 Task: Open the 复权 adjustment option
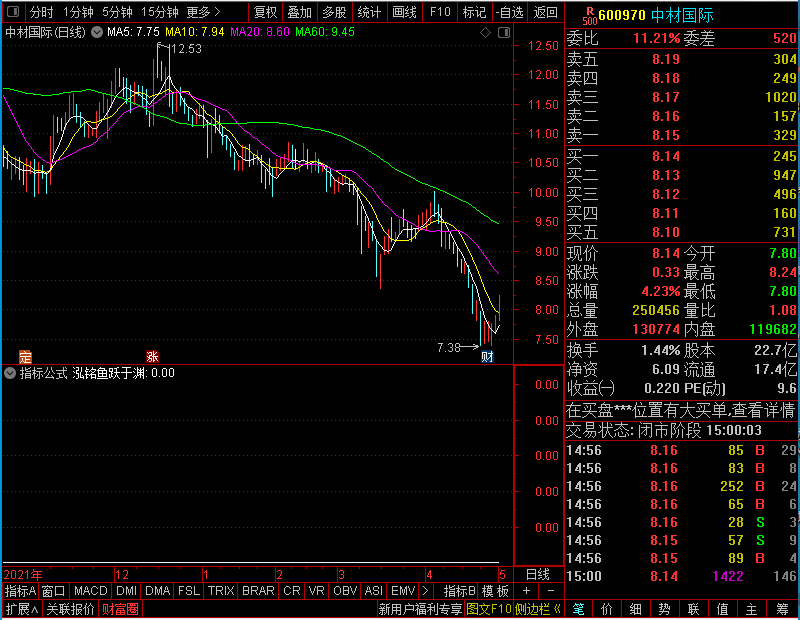pos(265,12)
